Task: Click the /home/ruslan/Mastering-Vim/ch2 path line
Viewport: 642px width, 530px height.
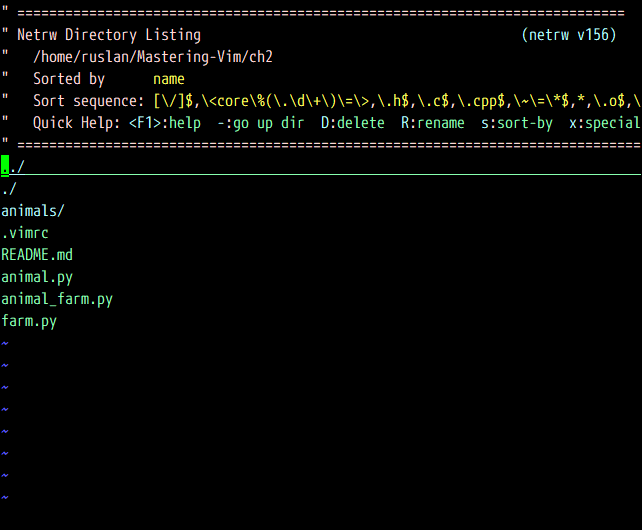Action: click(153, 57)
